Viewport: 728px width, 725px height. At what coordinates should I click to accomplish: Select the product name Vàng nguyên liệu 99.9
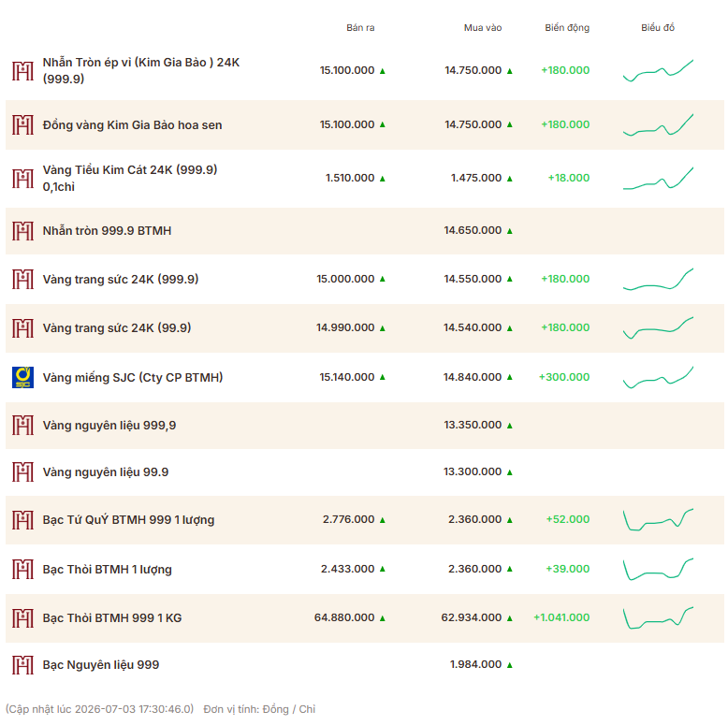coord(106,472)
